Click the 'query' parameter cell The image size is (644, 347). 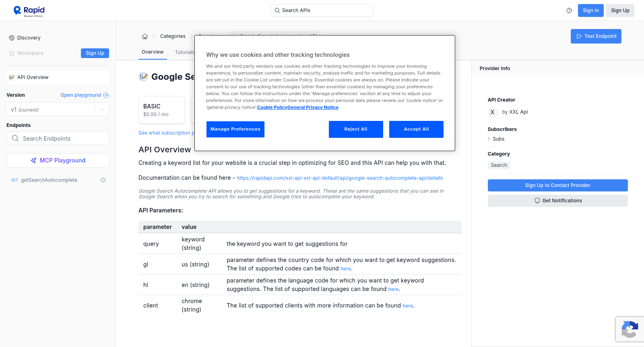coord(151,244)
